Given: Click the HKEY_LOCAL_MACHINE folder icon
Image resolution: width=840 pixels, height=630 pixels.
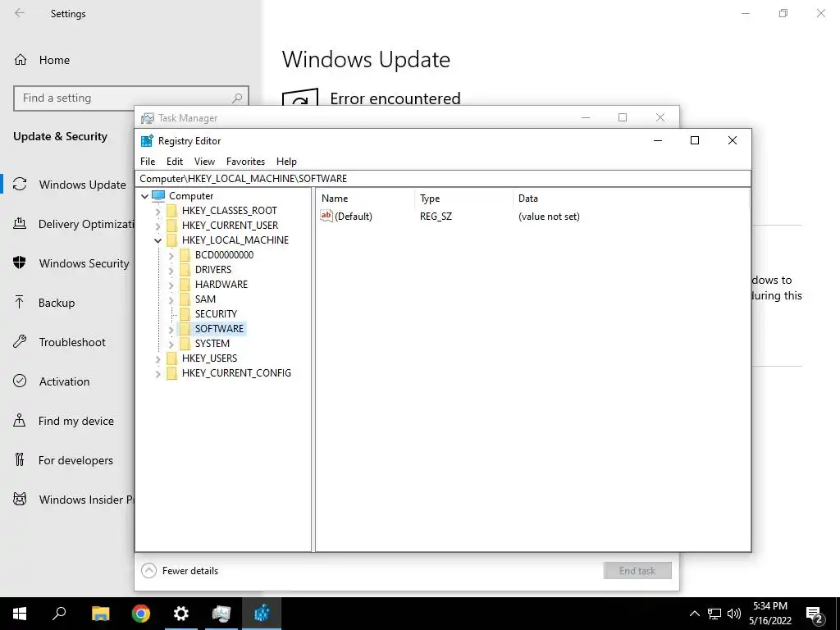Looking at the screenshot, I should click(x=171, y=240).
